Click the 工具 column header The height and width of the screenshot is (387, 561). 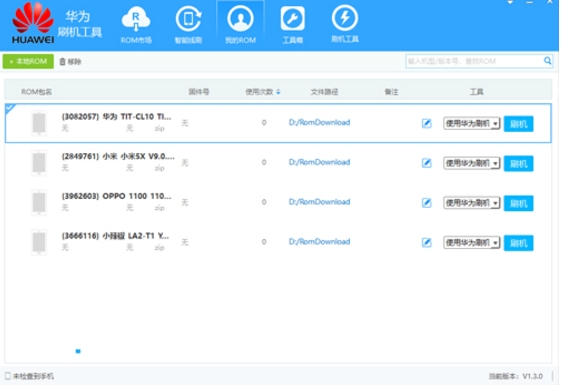(476, 92)
